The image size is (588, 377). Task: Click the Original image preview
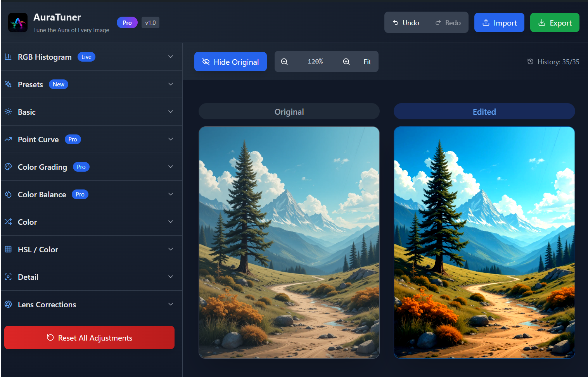pyautogui.click(x=289, y=243)
